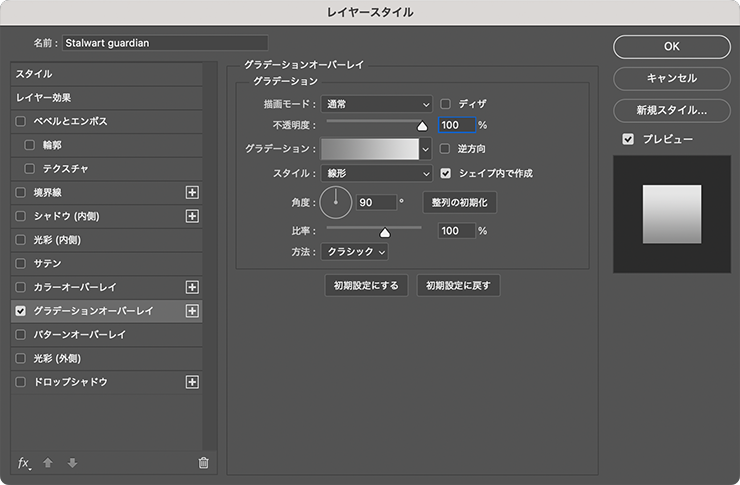This screenshot has height=485, width=740.
Task: Click the 整列の初期化 button
Action: 459,202
